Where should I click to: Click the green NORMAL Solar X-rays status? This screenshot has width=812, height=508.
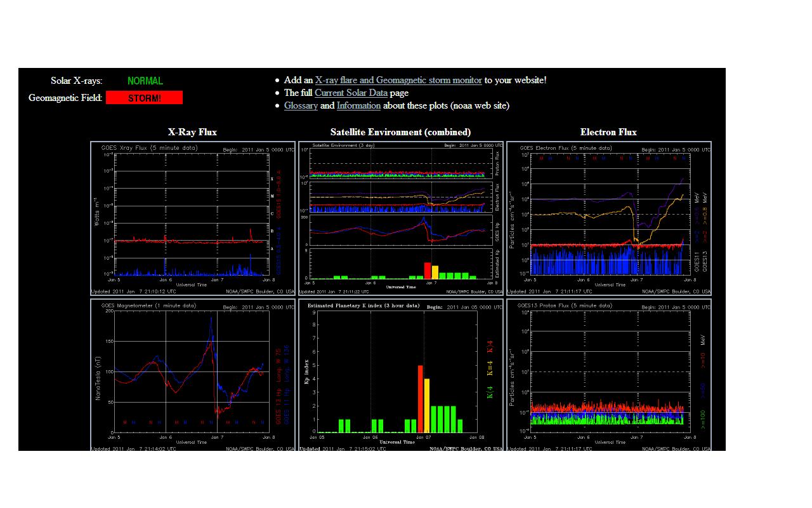click(x=145, y=81)
